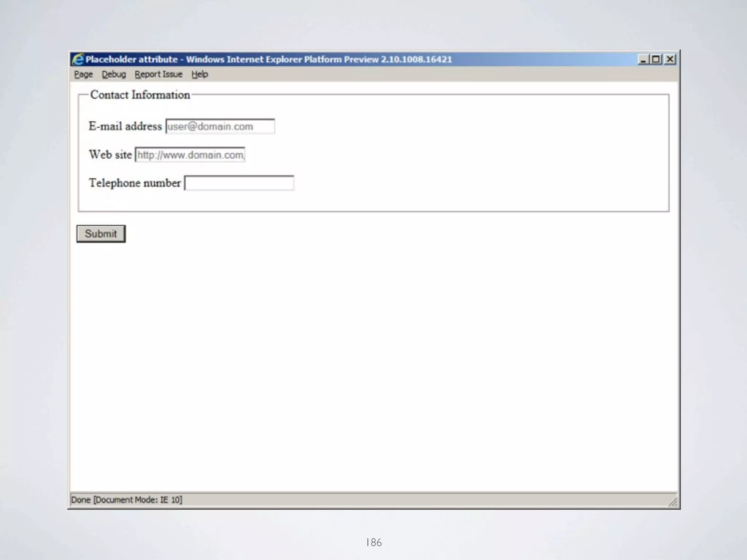Select the Telephone number text box

point(239,183)
